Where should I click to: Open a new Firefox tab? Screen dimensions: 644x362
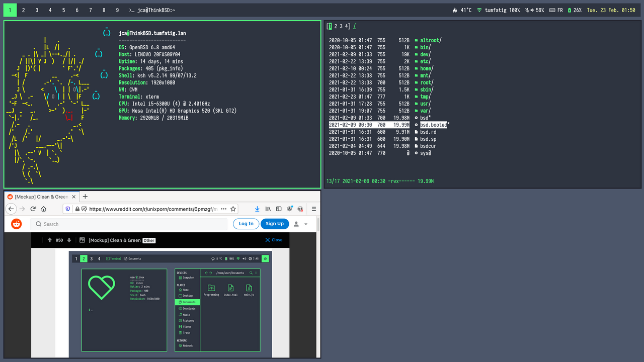85,197
